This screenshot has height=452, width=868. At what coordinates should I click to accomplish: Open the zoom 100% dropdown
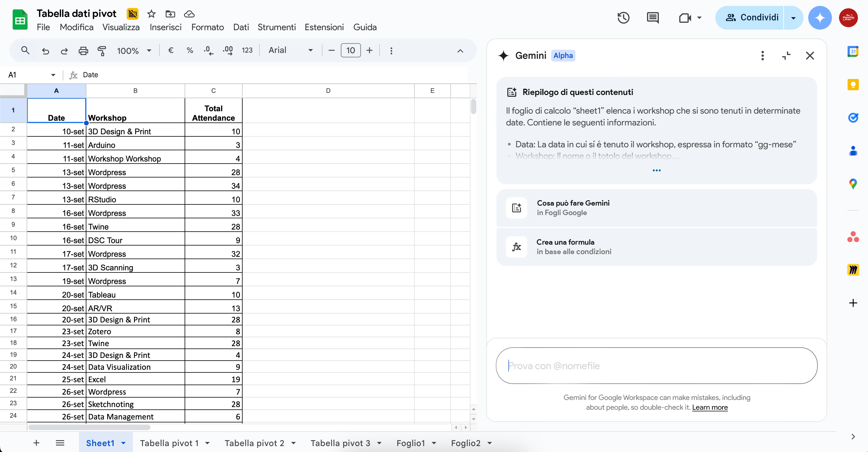134,51
